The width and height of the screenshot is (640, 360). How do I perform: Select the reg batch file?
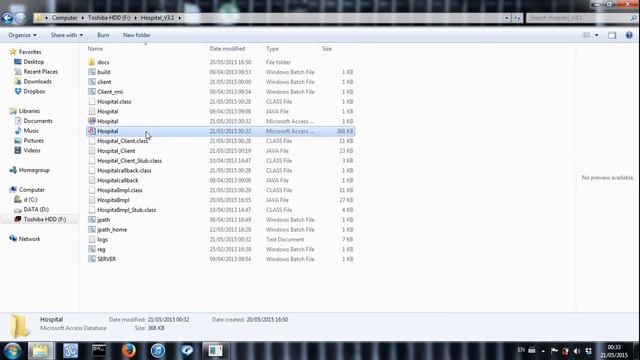click(x=101, y=249)
